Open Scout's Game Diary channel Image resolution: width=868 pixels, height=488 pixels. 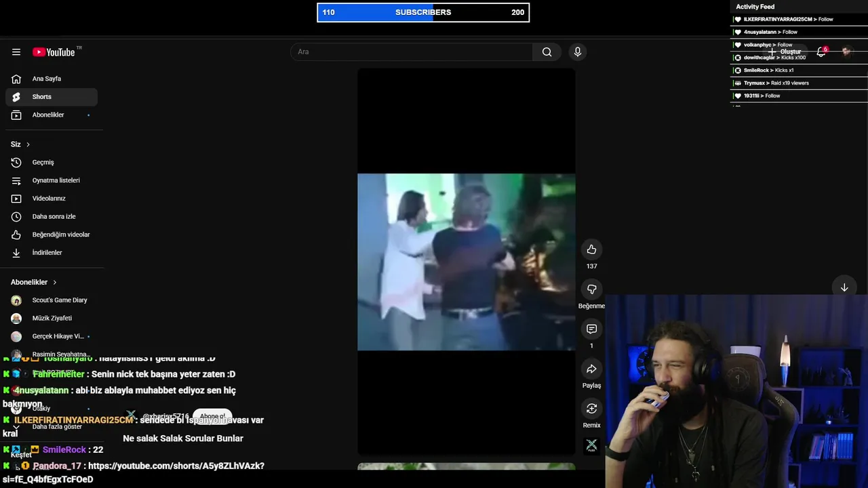click(52, 300)
